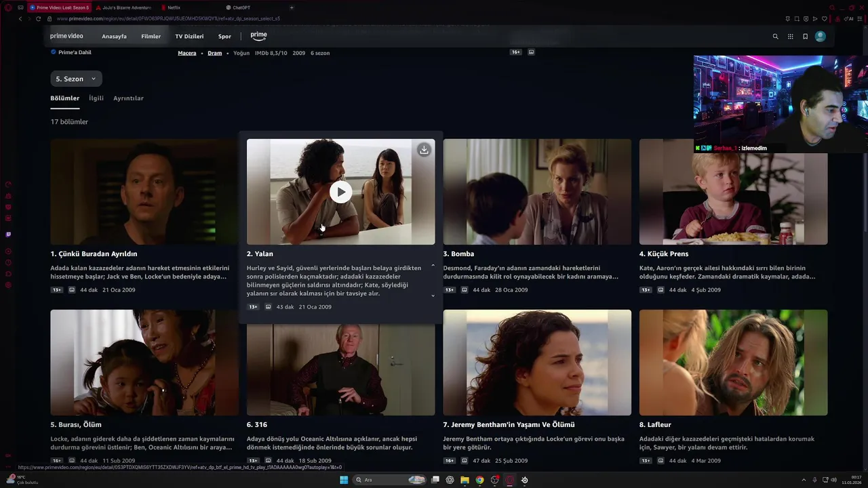Select the Bölümler tab
The image size is (868, 488).
tap(64, 98)
